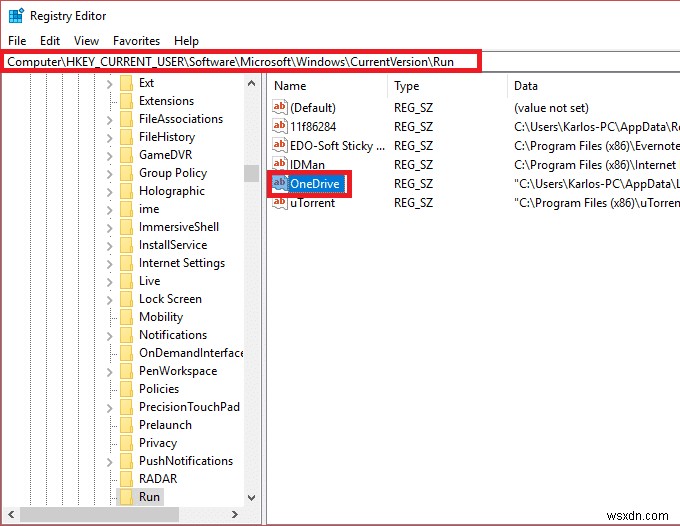The image size is (680, 526).
Task: Click the tree scroll down arrow
Action: 252,498
